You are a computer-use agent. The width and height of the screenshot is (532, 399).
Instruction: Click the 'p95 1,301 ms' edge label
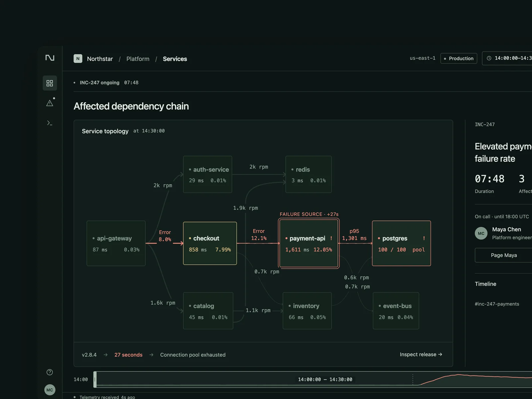click(354, 235)
